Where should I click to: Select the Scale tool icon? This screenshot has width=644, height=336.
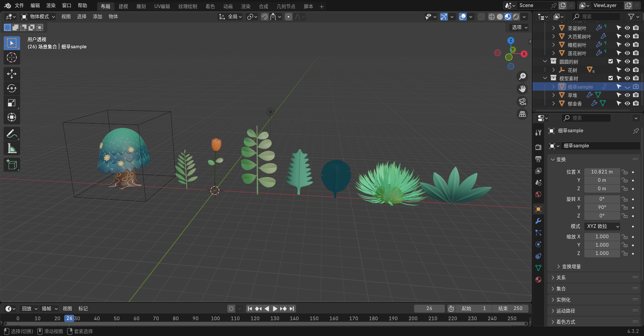[12, 103]
